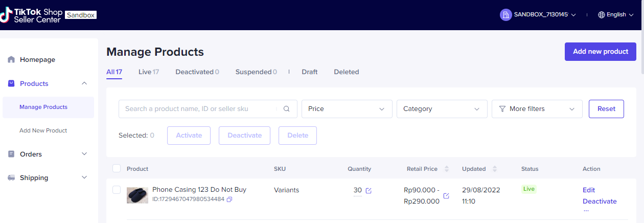Copy product ID with copy icon
Image resolution: width=644 pixels, height=223 pixels.
(229, 199)
